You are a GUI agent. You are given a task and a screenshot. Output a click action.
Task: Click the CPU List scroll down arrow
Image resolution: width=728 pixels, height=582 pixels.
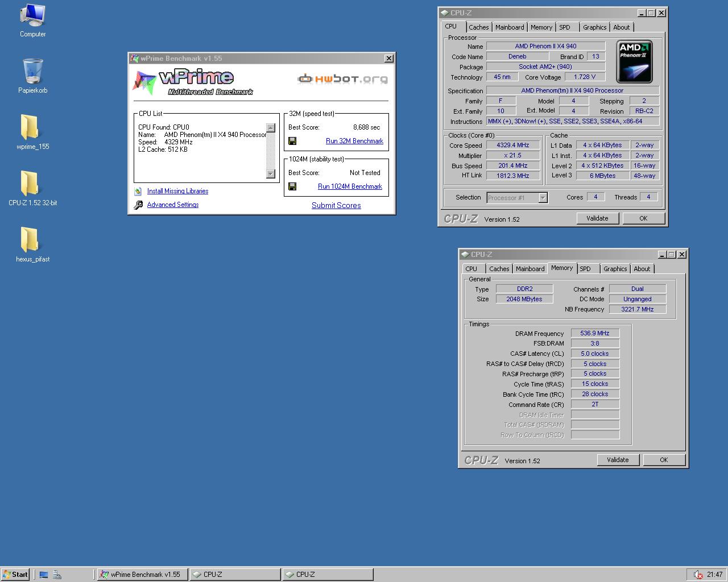pyautogui.click(x=271, y=173)
